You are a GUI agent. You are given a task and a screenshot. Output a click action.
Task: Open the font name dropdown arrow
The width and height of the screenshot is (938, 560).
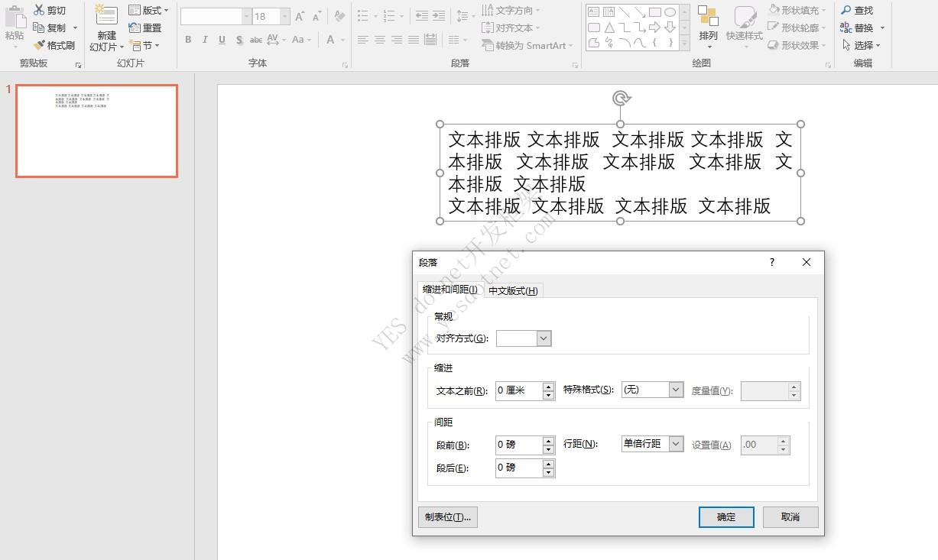[x=246, y=16]
